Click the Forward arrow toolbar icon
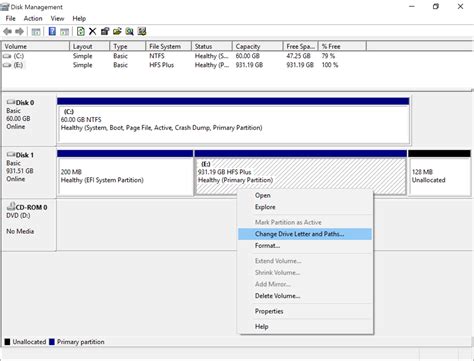 19,32
